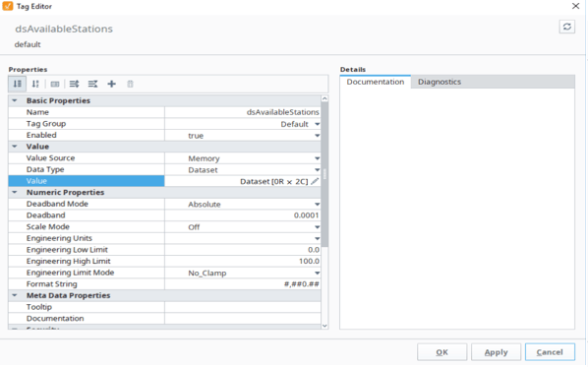Collapse the Basic Properties section
The height and width of the screenshot is (367, 588).
[x=15, y=100]
